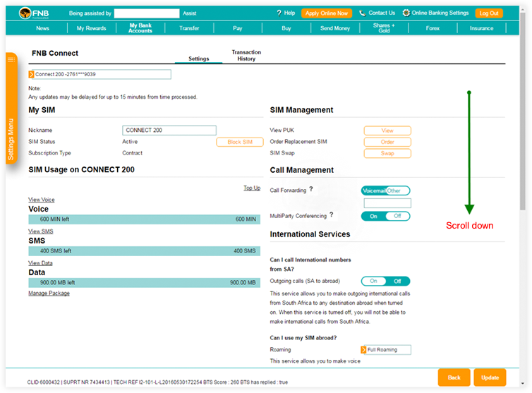Image resolution: width=532 pixels, height=393 pixels.
Task: Click Order Replacement SIM button
Action: [387, 142]
